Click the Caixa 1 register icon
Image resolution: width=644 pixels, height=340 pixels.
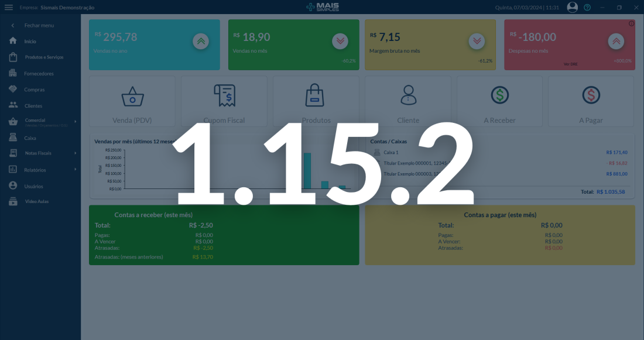click(377, 152)
